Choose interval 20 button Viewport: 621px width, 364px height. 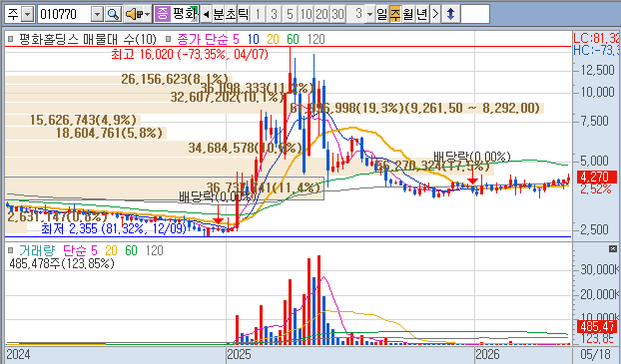[321, 15]
